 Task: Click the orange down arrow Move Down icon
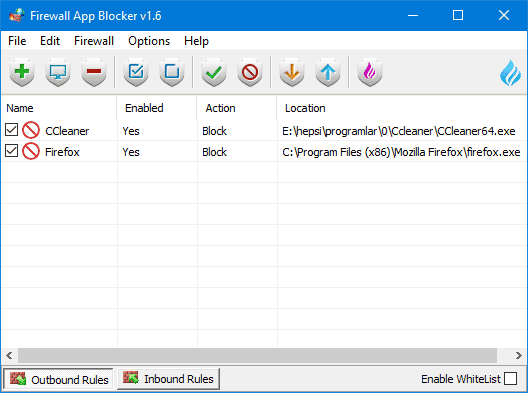point(292,72)
